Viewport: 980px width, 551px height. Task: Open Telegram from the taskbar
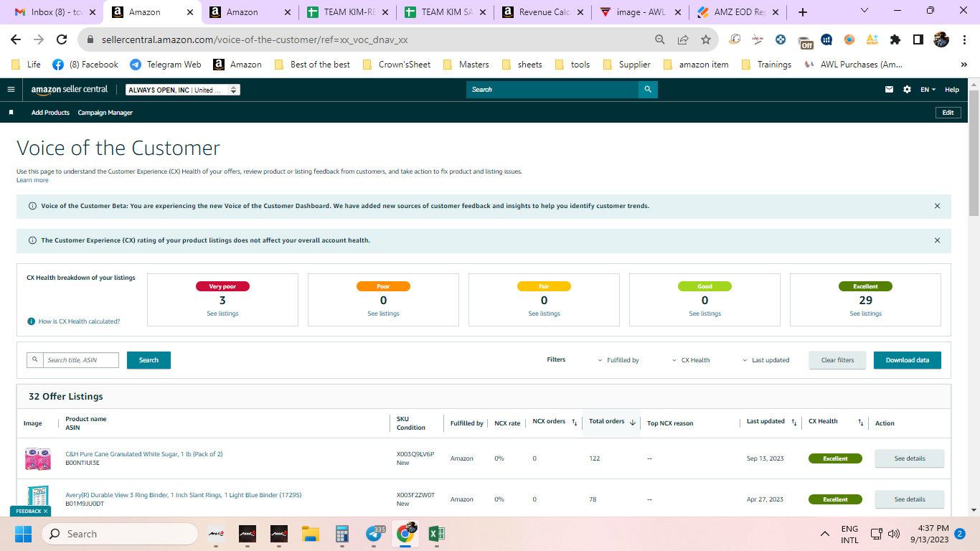[x=374, y=534]
